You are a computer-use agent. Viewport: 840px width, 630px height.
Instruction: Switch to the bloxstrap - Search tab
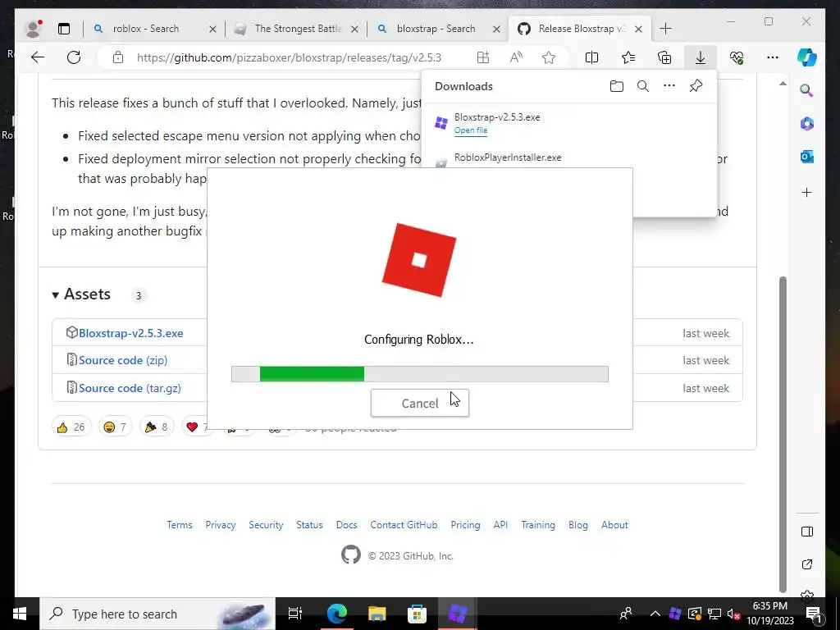point(436,29)
